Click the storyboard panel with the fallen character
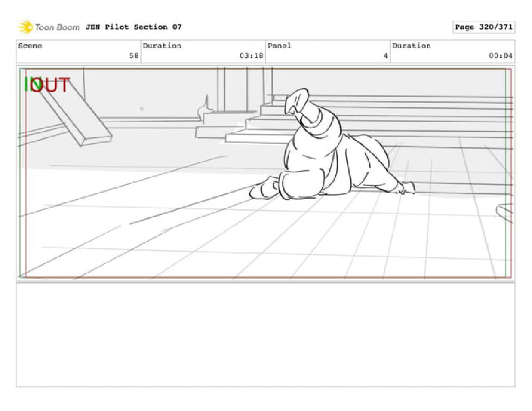Screen dimensions: 532x411 click(266, 173)
